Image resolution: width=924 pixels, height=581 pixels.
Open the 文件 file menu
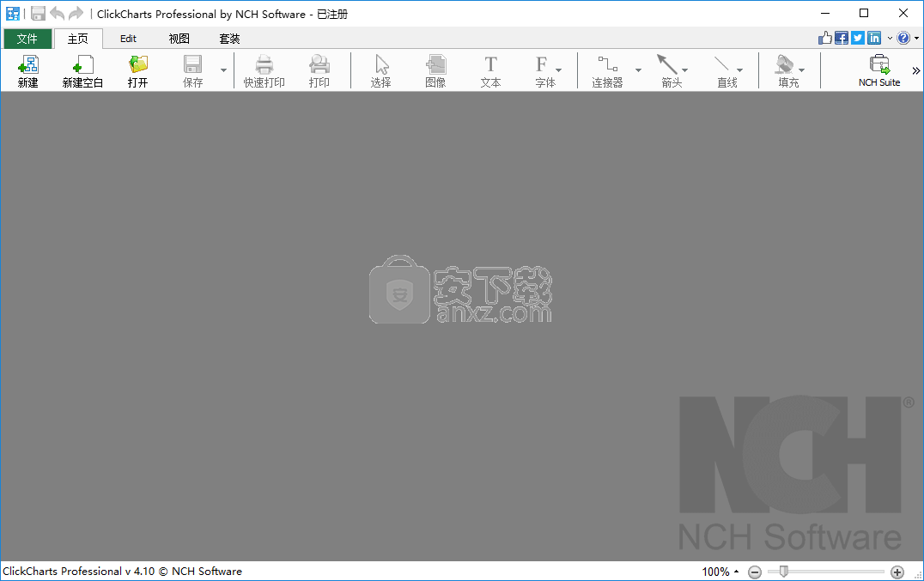coord(27,39)
